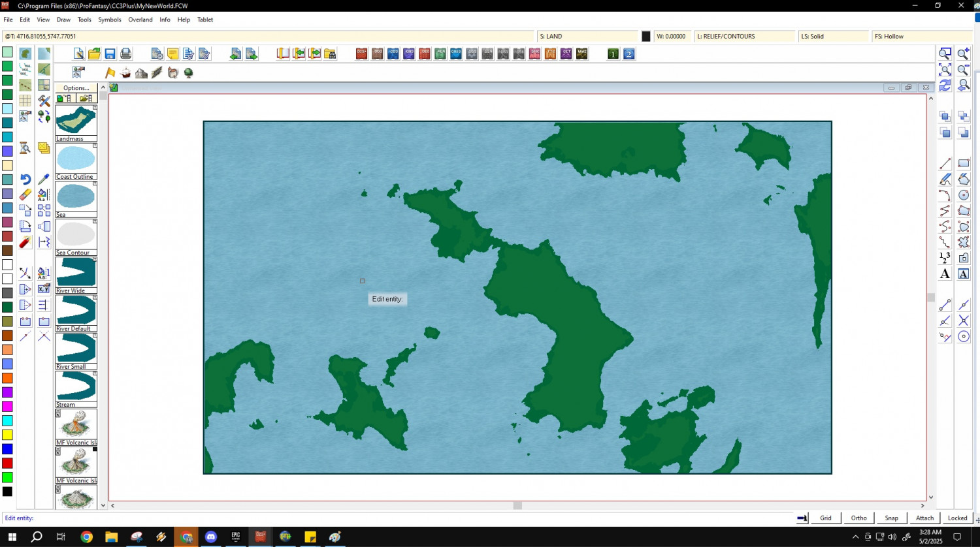This screenshot has height=549, width=980.
Task: Click the Print icon in toolbar
Action: point(126,54)
